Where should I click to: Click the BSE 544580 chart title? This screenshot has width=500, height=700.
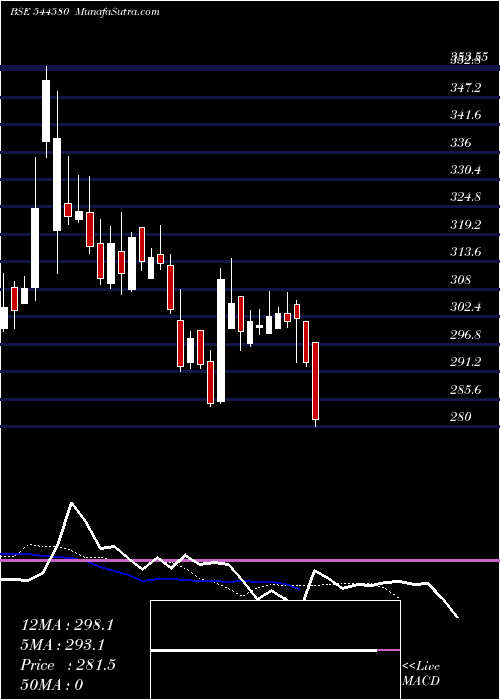tap(39, 12)
